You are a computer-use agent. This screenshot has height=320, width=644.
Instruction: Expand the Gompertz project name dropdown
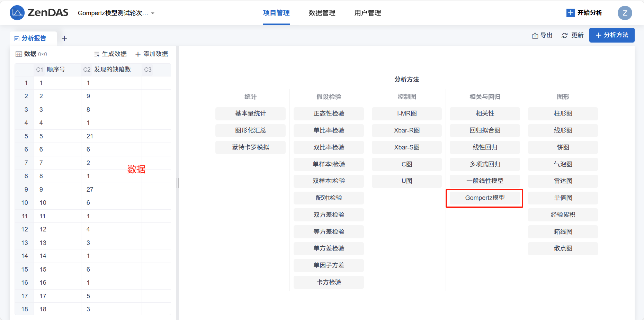tap(153, 13)
